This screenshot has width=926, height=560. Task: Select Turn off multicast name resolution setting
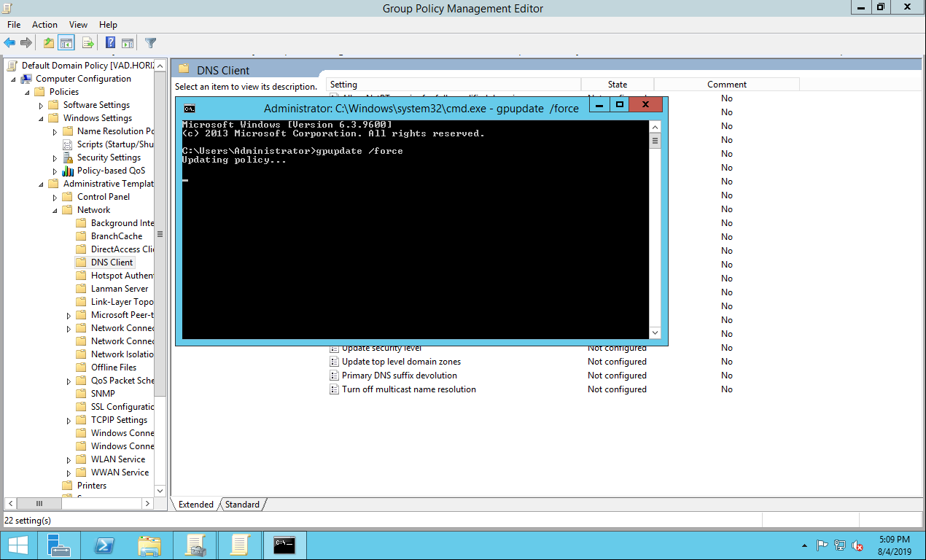[408, 389]
